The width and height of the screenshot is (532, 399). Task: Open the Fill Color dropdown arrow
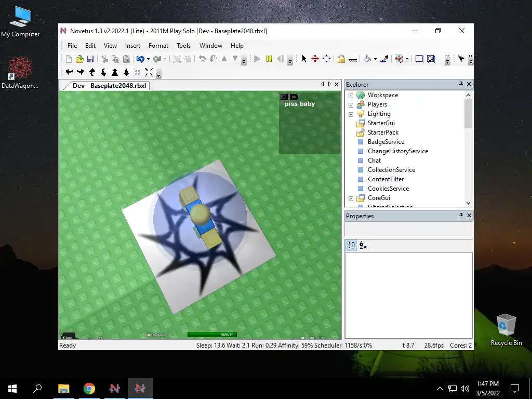(375, 59)
